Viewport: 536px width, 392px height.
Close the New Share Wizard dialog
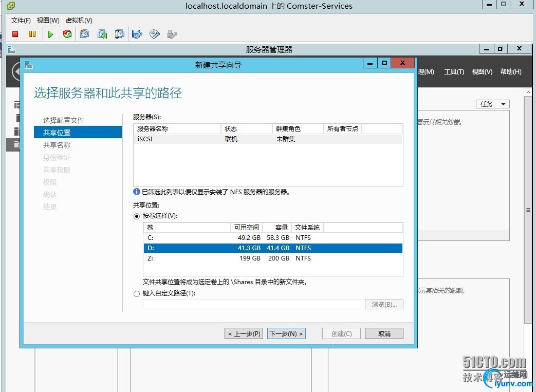(x=403, y=63)
